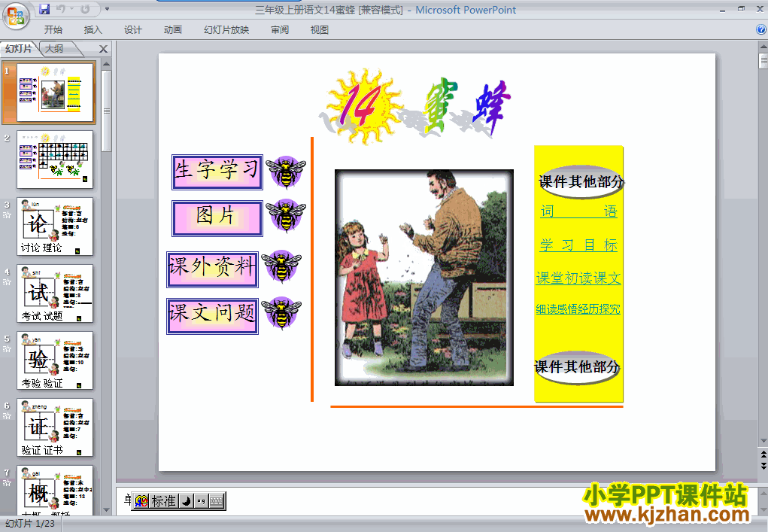Click the sun-shaped 14 lesson number graphic
This screenshot has height=532, width=768.
(363, 106)
